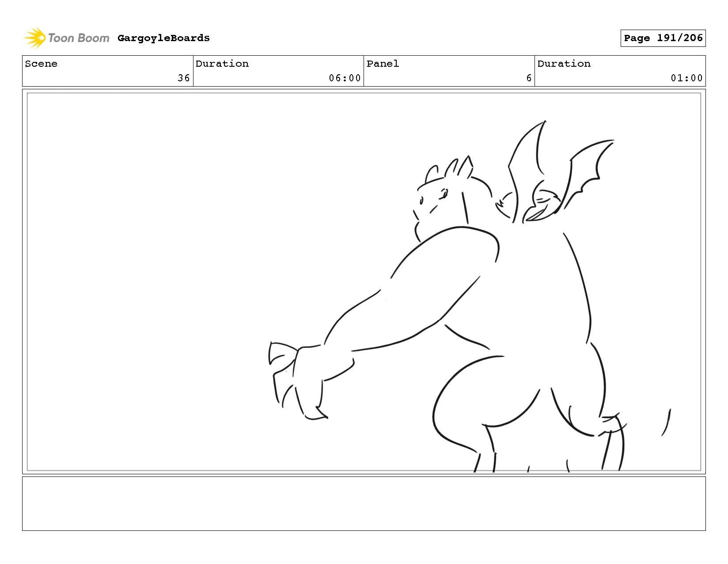The width and height of the screenshot is (728, 564).
Task: Select the GargoyleBoards title text
Action: click(163, 38)
